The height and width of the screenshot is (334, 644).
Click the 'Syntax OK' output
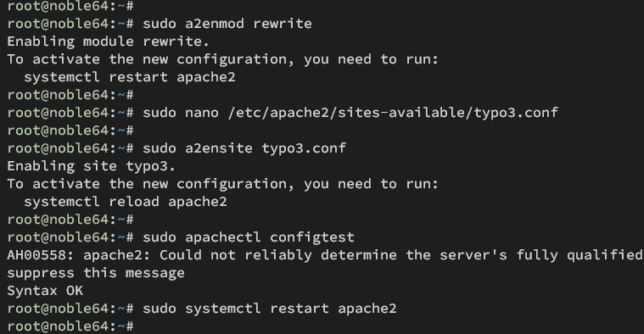(45, 291)
